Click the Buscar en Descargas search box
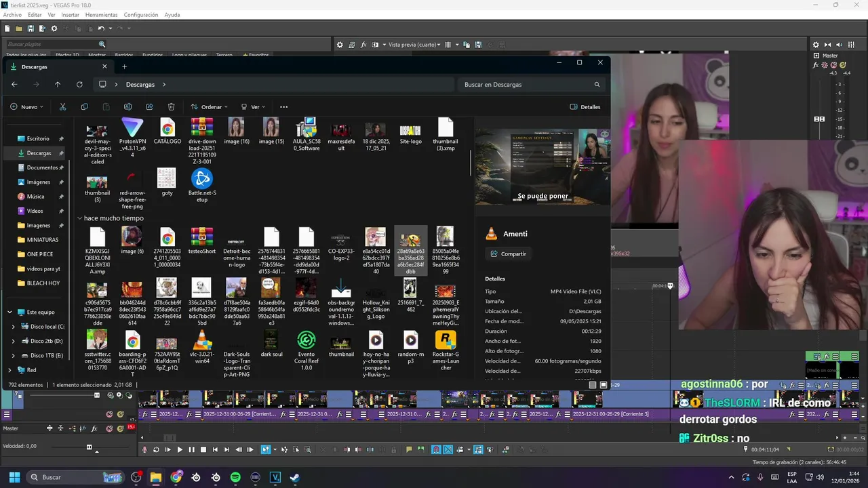Image resolution: width=868 pixels, height=488 pixels. (532, 85)
